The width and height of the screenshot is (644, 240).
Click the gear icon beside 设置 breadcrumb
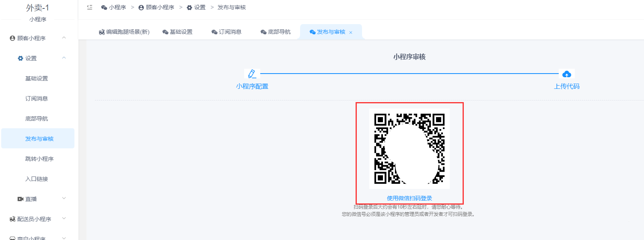[189, 8]
